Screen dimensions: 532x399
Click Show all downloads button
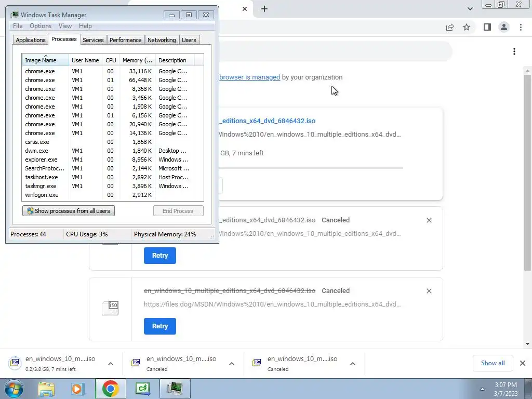pyautogui.click(x=493, y=363)
